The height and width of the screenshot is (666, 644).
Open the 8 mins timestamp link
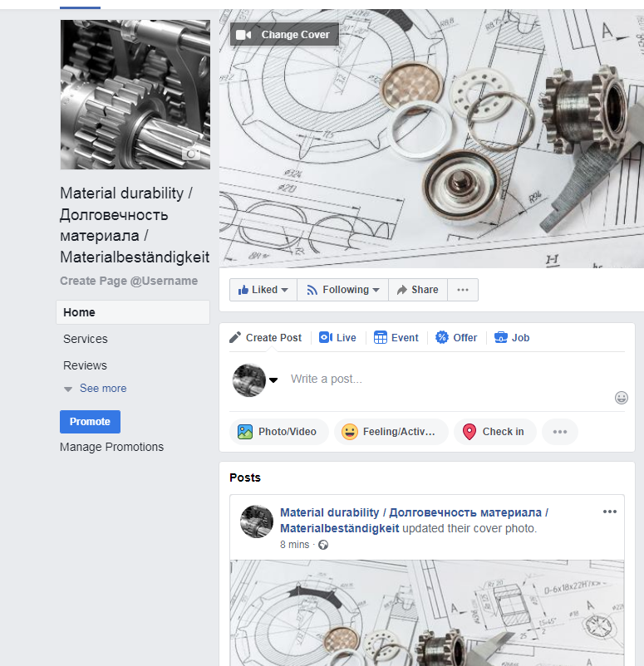click(x=295, y=545)
